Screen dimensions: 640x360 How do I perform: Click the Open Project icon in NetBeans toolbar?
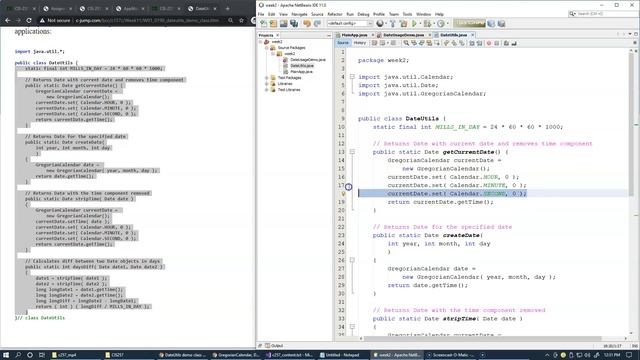pos(284,24)
